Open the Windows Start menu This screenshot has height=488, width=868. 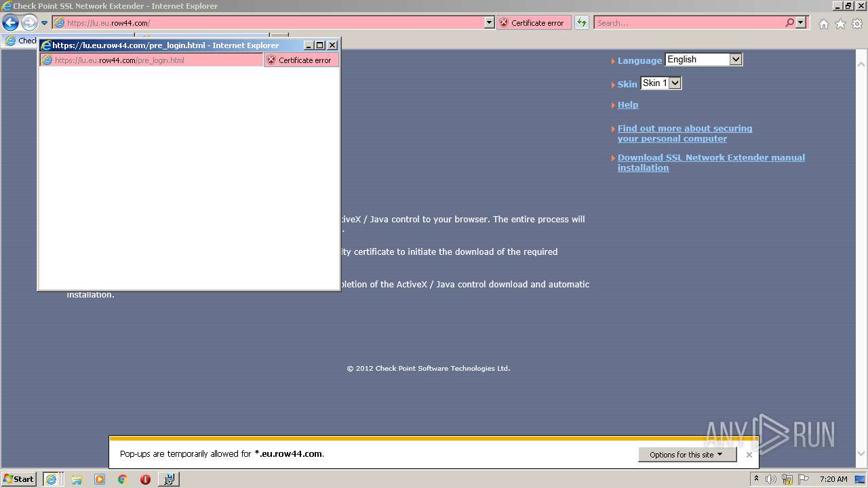click(x=19, y=479)
